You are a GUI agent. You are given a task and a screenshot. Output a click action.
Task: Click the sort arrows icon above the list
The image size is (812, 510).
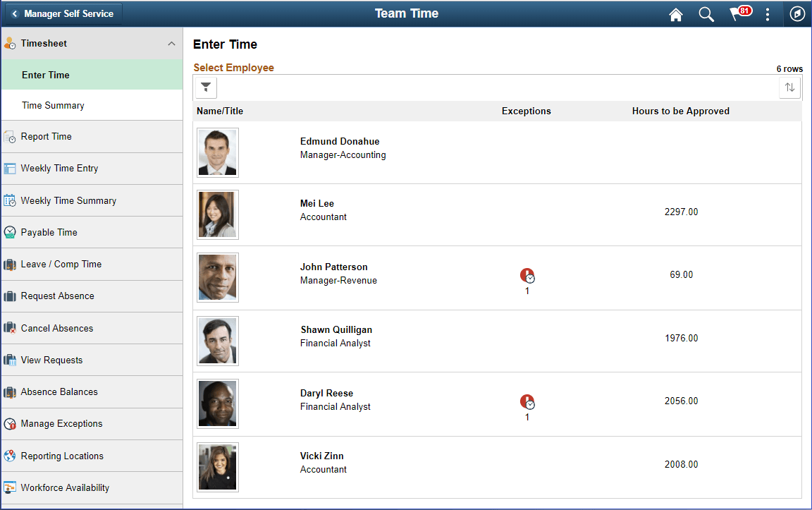pyautogui.click(x=789, y=87)
